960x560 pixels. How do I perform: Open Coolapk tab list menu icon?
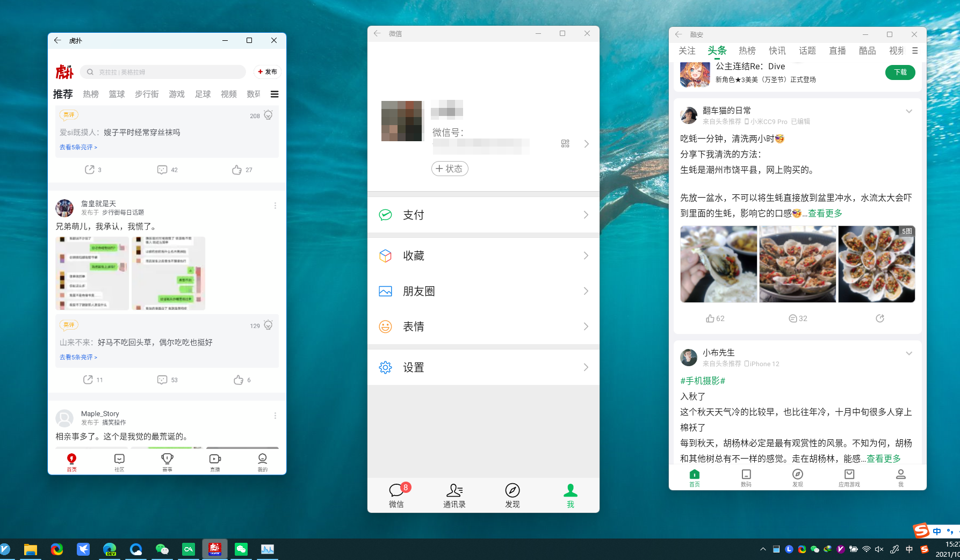tap(915, 50)
